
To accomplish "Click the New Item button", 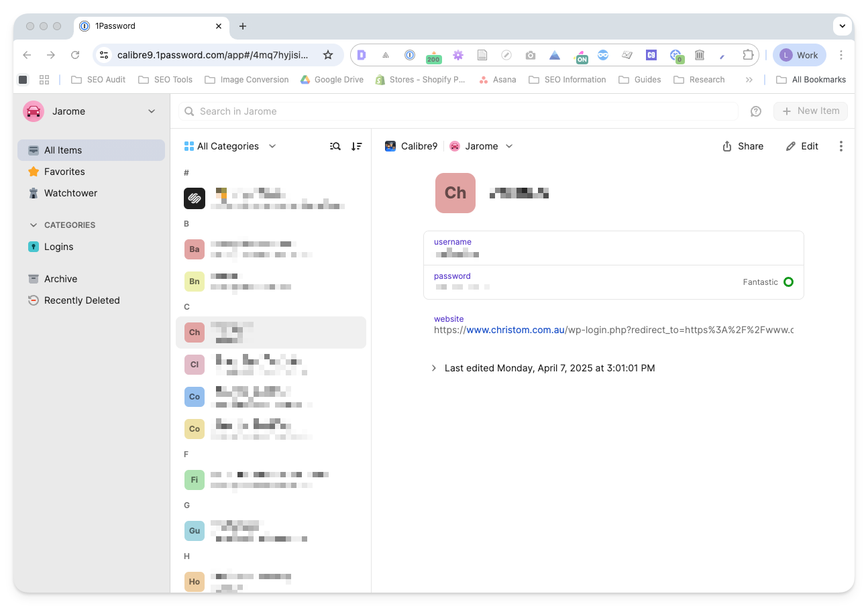I will 810,111.
